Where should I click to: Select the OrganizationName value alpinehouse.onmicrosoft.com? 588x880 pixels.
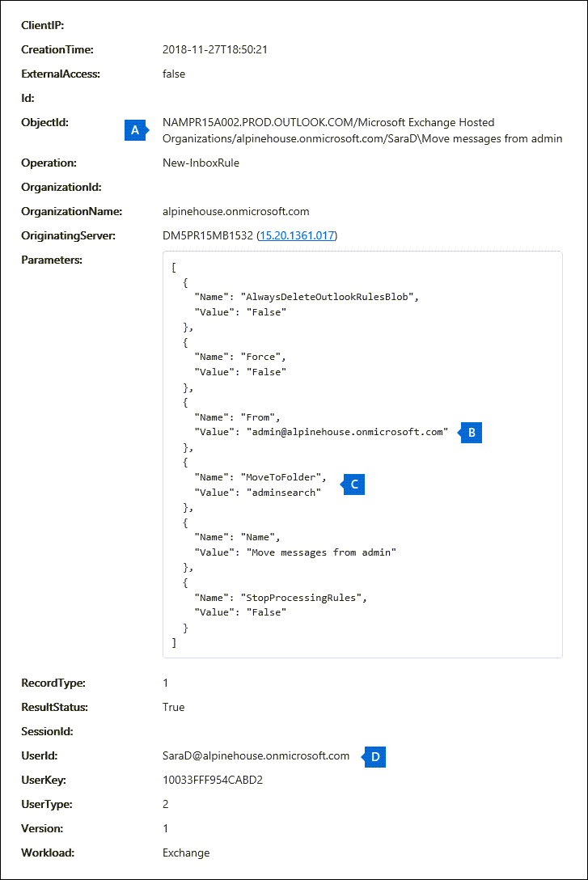pyautogui.click(x=235, y=212)
